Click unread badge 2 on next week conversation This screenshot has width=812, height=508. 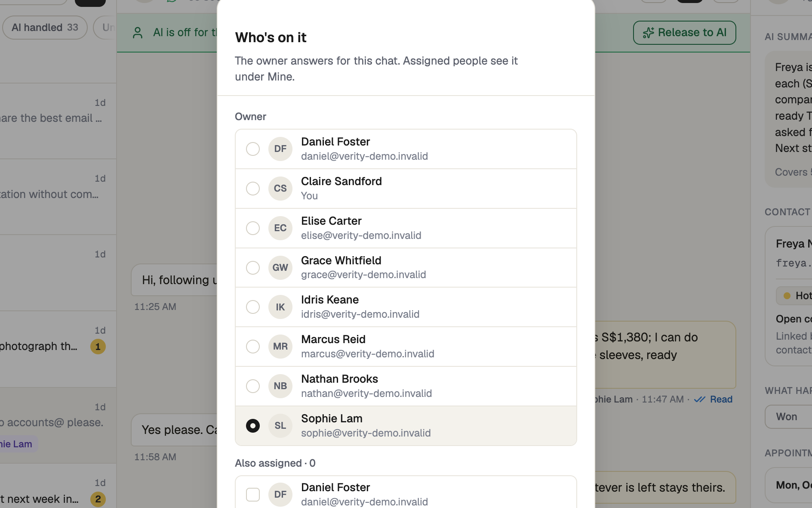coord(98,499)
